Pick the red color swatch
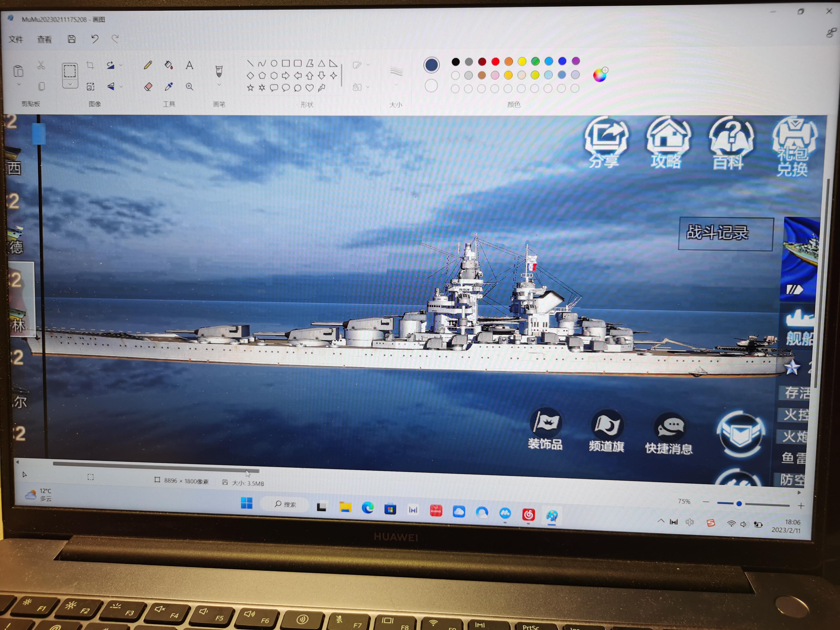 coord(495,61)
